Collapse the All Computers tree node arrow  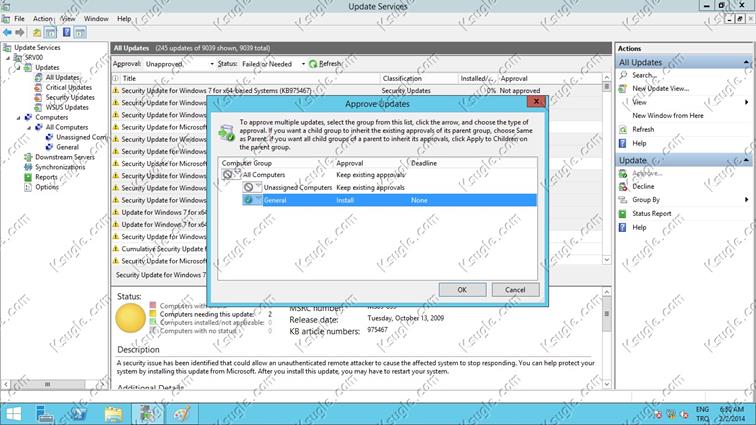tap(29, 127)
